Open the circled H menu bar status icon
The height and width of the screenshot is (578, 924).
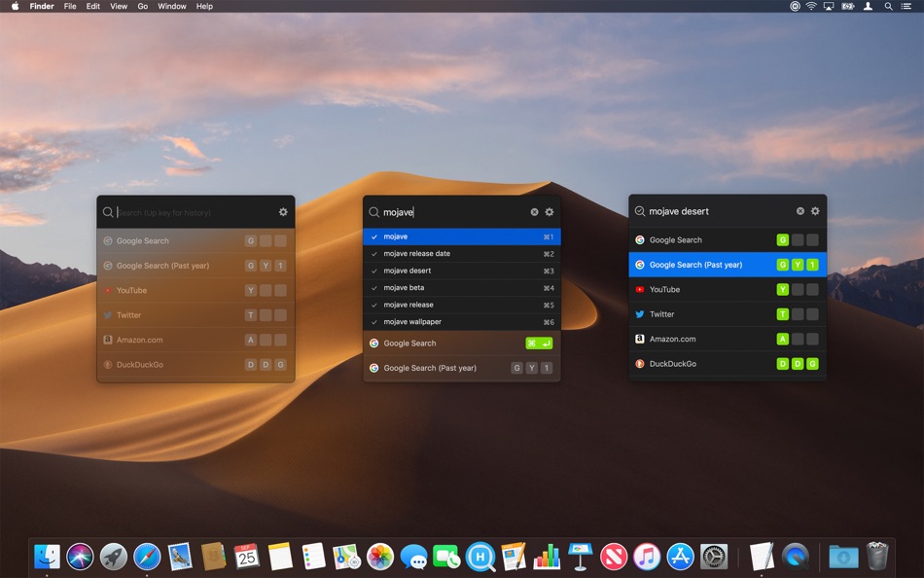click(795, 6)
